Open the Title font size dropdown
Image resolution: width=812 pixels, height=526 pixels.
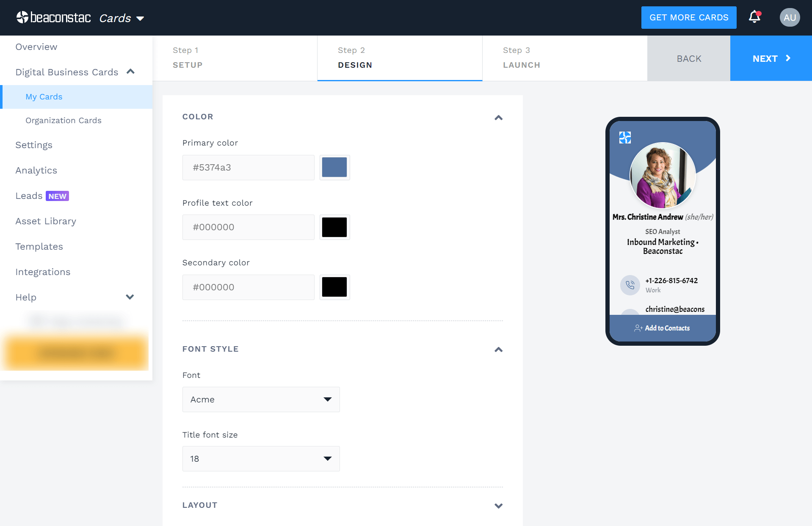click(x=261, y=459)
